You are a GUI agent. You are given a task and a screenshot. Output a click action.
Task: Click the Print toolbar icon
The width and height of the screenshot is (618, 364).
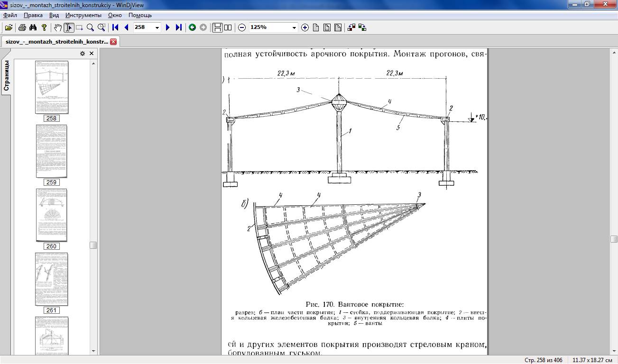point(22,27)
